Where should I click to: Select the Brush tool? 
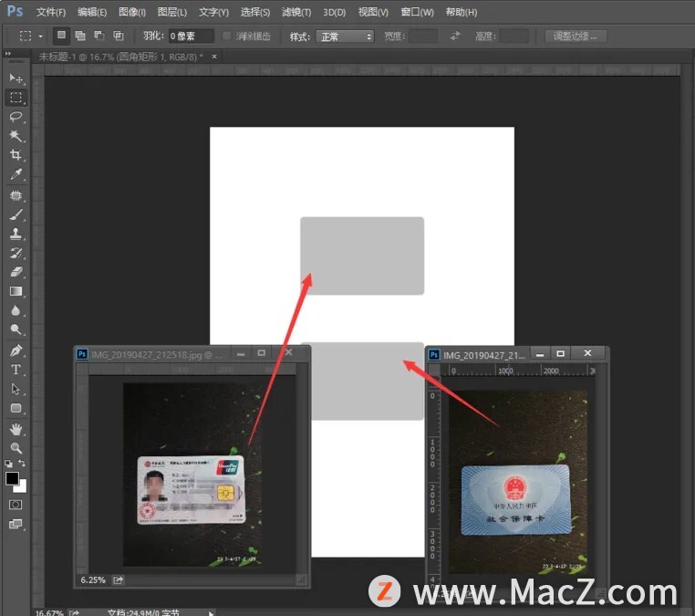[x=16, y=214]
